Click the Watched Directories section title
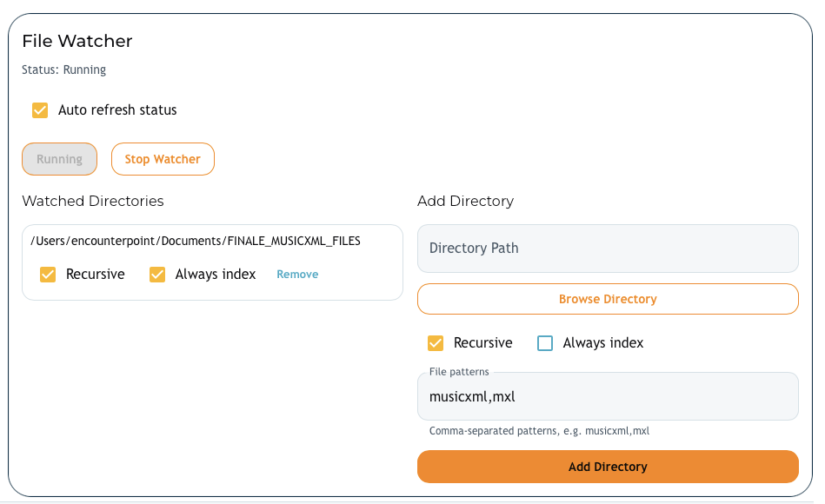825x504 pixels. tap(93, 201)
